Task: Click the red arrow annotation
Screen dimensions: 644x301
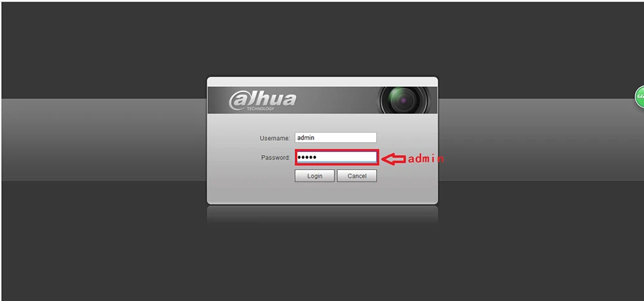Action: point(393,159)
